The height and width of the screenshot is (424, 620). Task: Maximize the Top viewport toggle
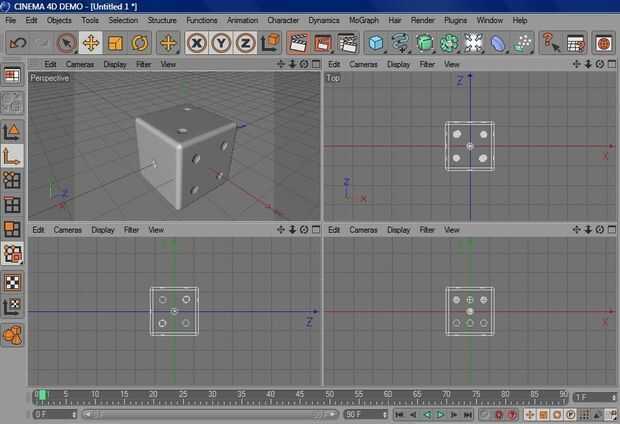pyautogui.click(x=612, y=64)
